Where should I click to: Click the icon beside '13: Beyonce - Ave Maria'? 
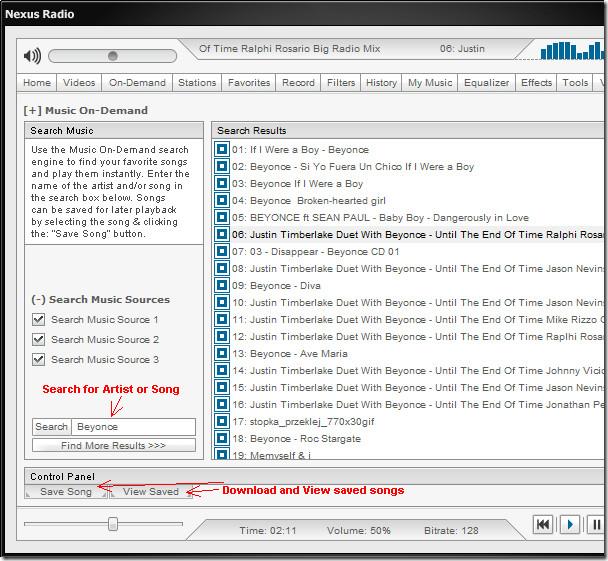(222, 353)
